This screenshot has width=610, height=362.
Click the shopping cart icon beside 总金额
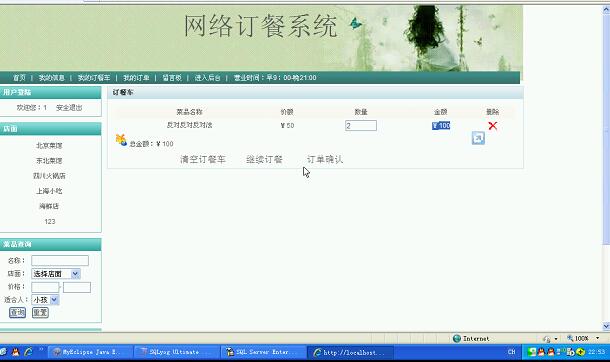click(x=121, y=140)
